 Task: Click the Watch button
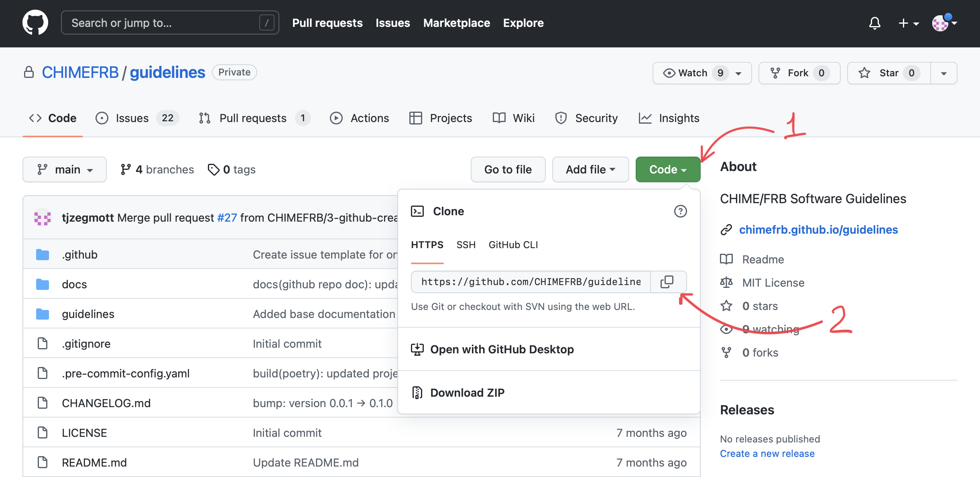click(x=702, y=73)
